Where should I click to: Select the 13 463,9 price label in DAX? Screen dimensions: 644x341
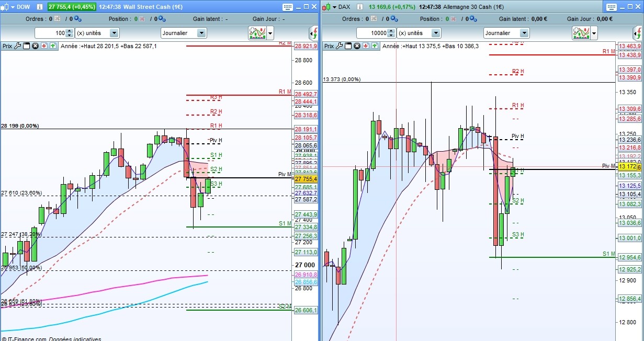(629, 47)
